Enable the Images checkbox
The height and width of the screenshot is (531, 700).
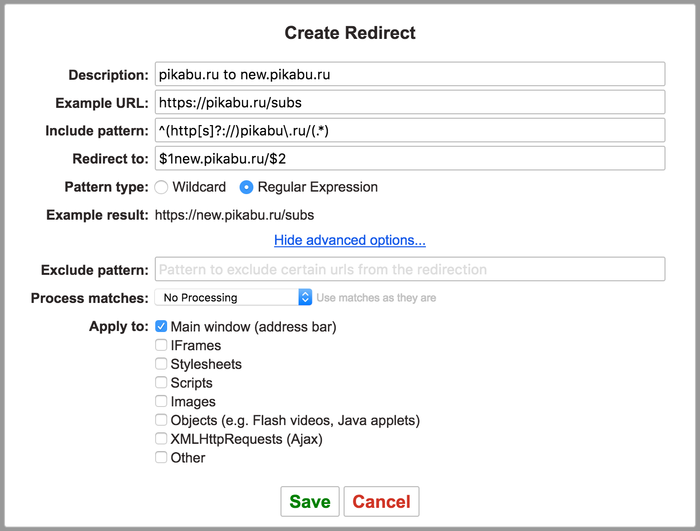pos(161,401)
